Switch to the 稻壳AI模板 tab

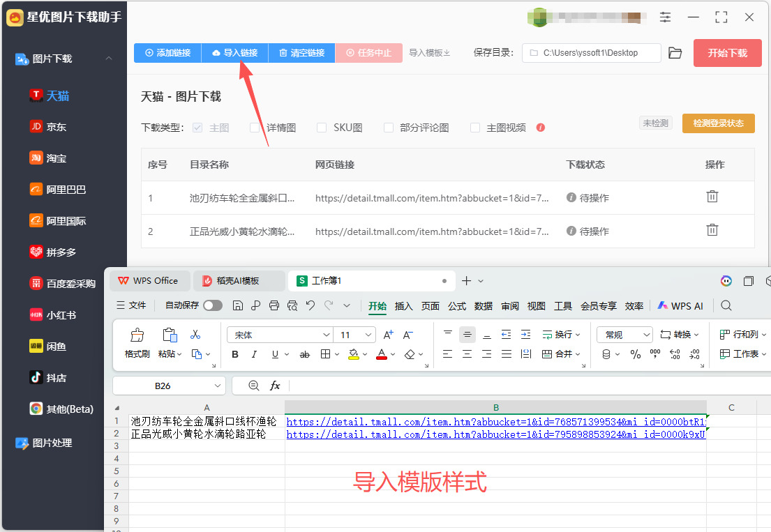tap(238, 280)
